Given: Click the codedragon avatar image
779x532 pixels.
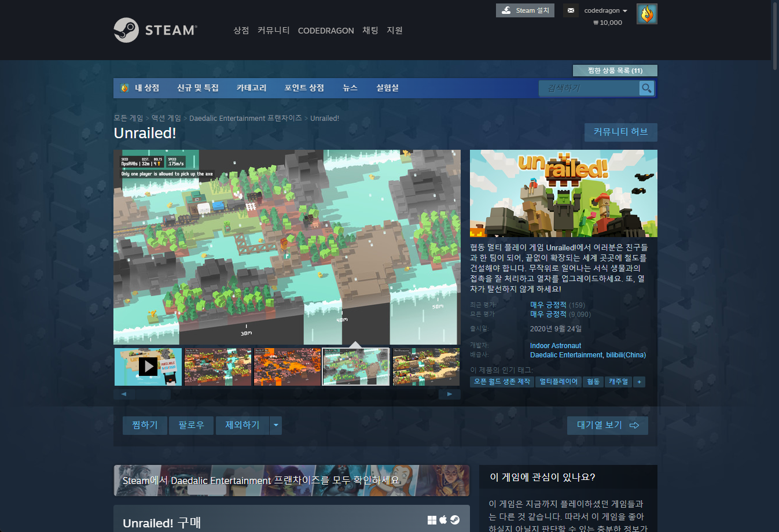Looking at the screenshot, I should pos(646,14).
